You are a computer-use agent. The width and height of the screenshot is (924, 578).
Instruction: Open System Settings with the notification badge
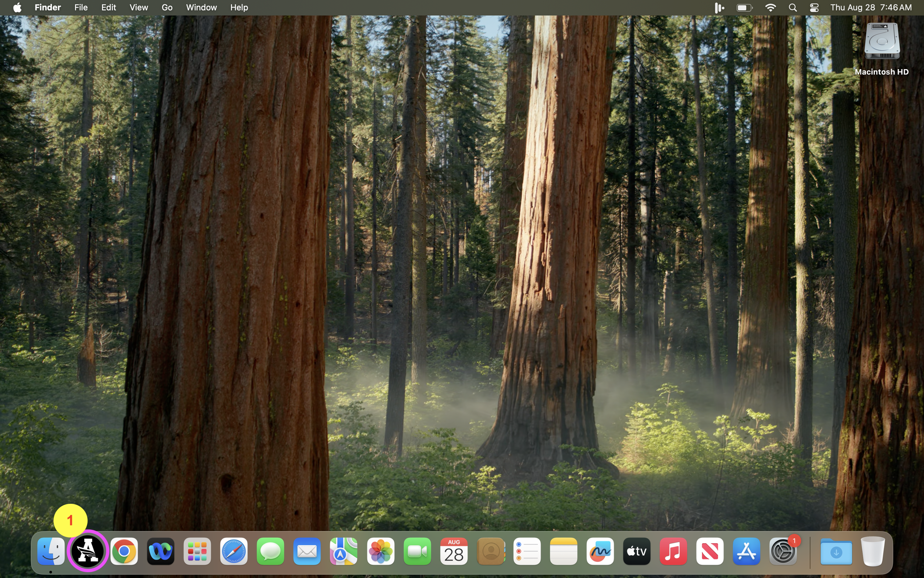(783, 551)
